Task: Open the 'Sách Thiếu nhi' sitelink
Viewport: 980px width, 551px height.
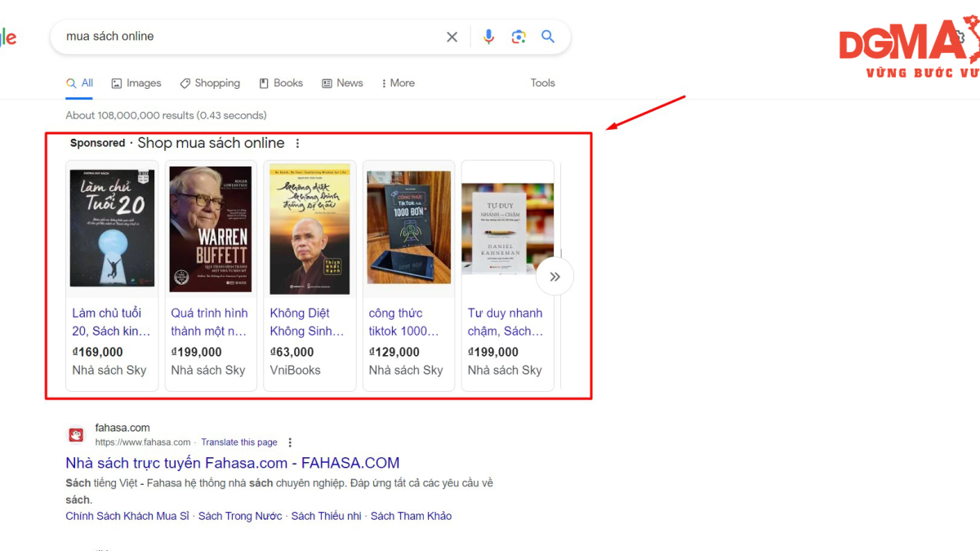Action: [327, 516]
